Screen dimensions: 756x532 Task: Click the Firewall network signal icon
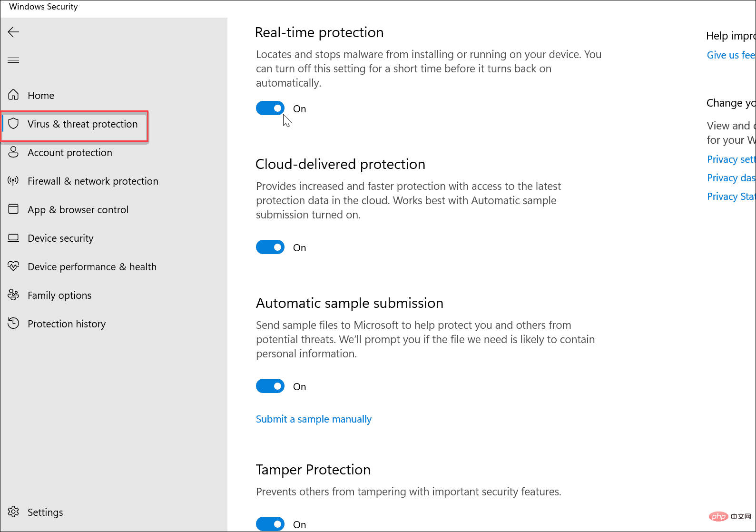tap(13, 180)
